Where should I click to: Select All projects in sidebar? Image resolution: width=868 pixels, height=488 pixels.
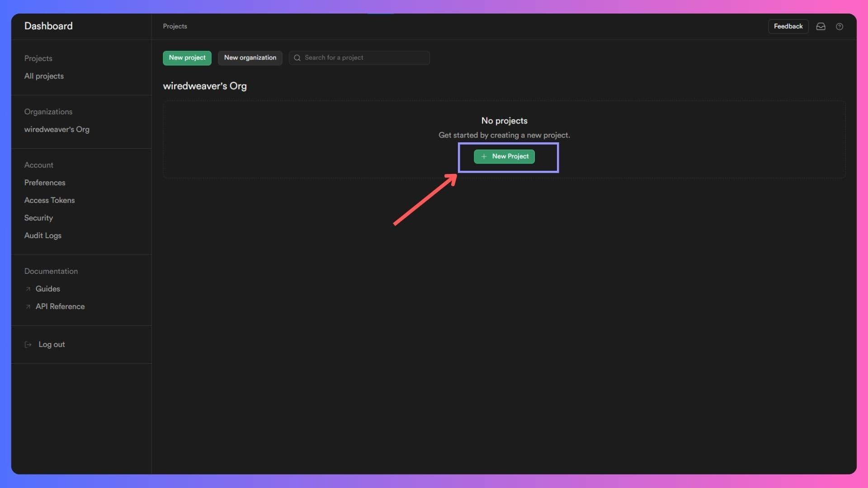click(x=44, y=76)
